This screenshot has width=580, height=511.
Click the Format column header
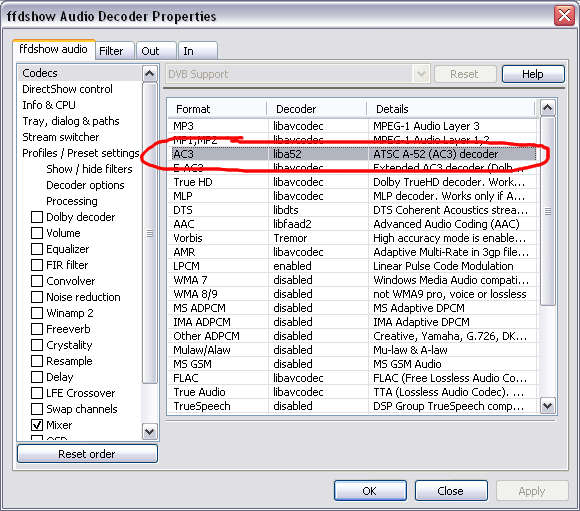(217, 109)
